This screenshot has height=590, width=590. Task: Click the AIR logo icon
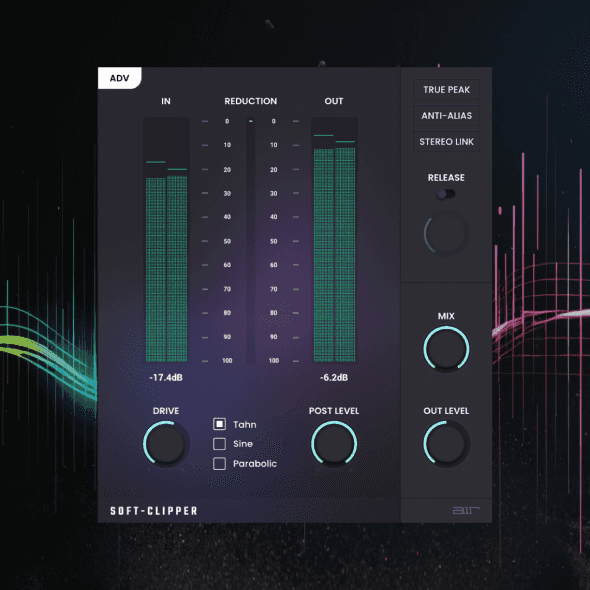point(466,510)
